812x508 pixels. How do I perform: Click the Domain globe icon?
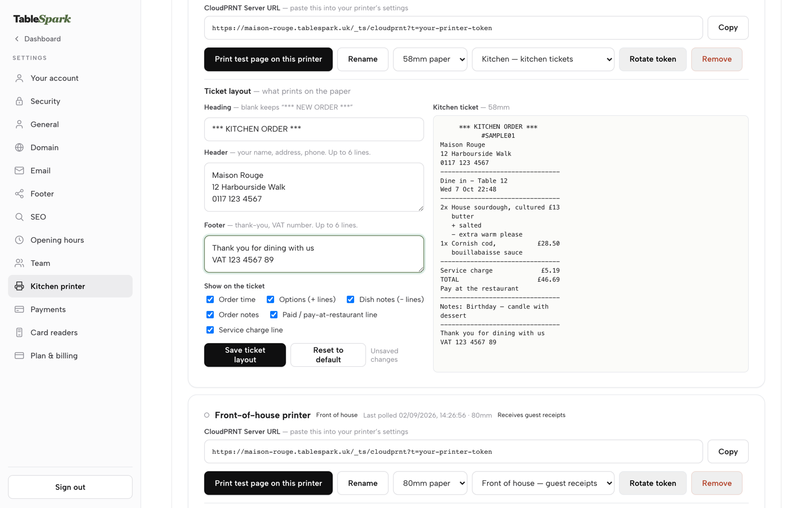point(19,148)
